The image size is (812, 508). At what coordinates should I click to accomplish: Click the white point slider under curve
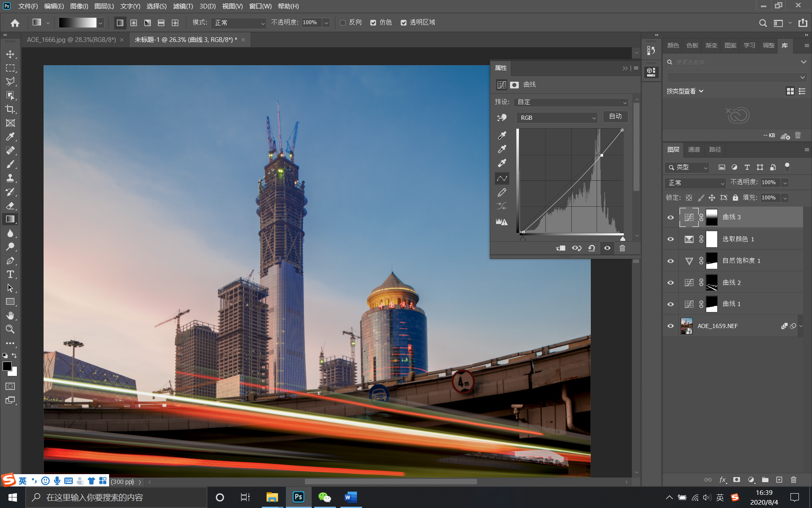pyautogui.click(x=623, y=239)
